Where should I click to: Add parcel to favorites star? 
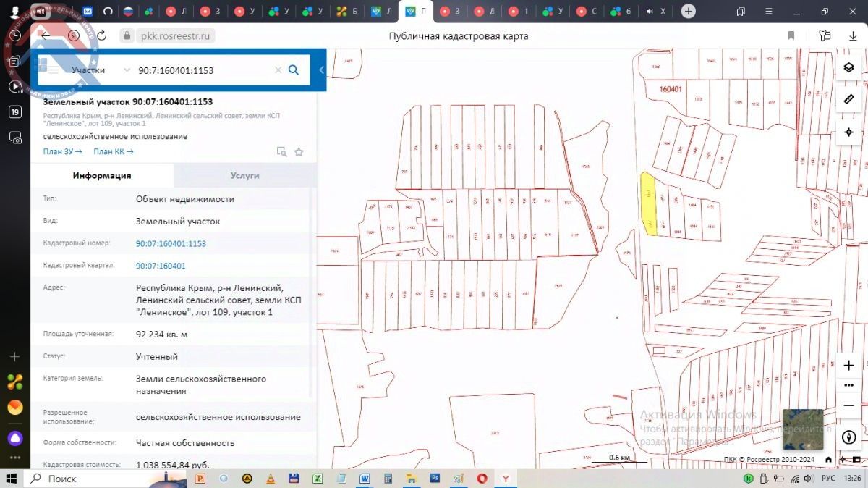299,152
